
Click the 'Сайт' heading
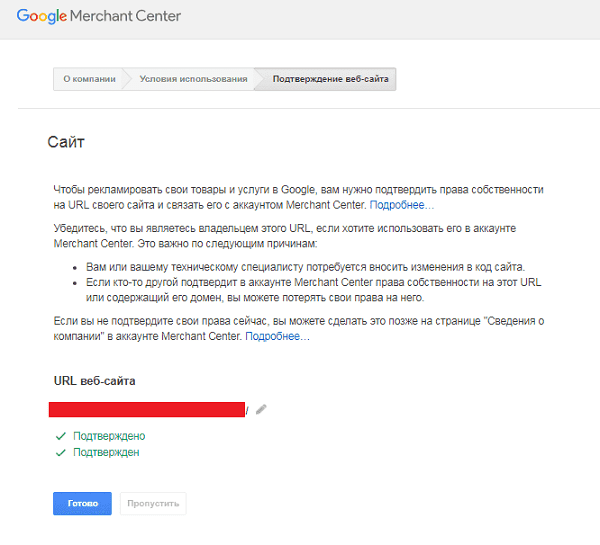point(66,142)
